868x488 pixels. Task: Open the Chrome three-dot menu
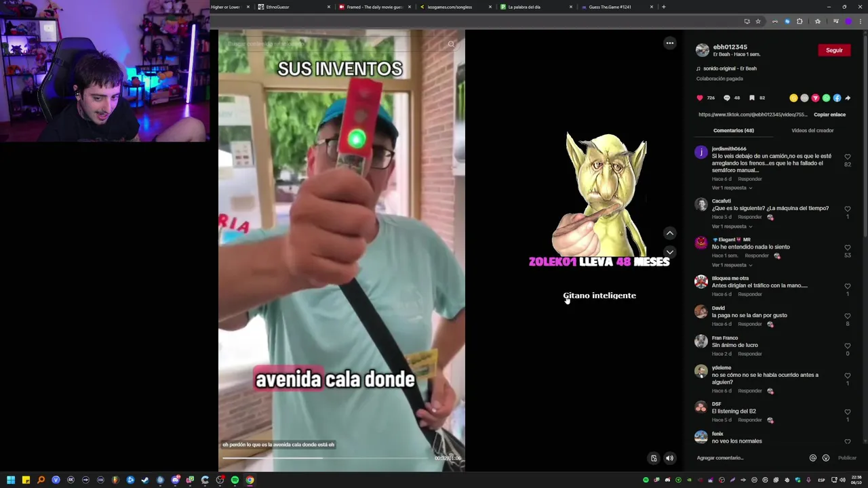(x=860, y=21)
